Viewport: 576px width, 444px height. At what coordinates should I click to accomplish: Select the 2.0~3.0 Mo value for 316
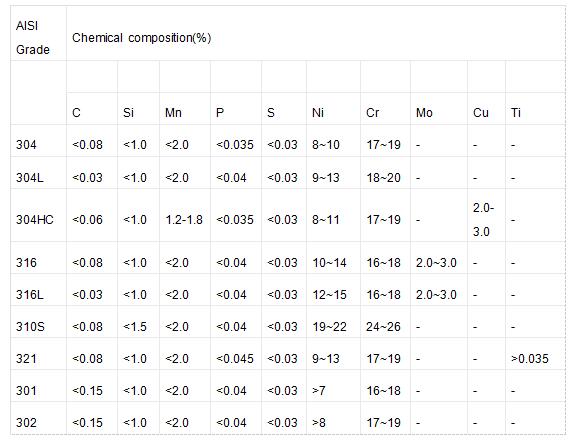(x=436, y=263)
